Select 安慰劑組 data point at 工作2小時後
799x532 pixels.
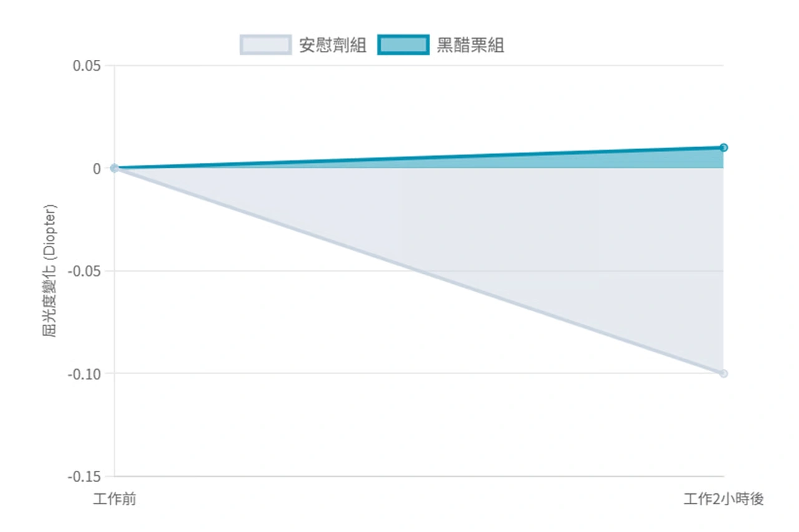click(723, 374)
